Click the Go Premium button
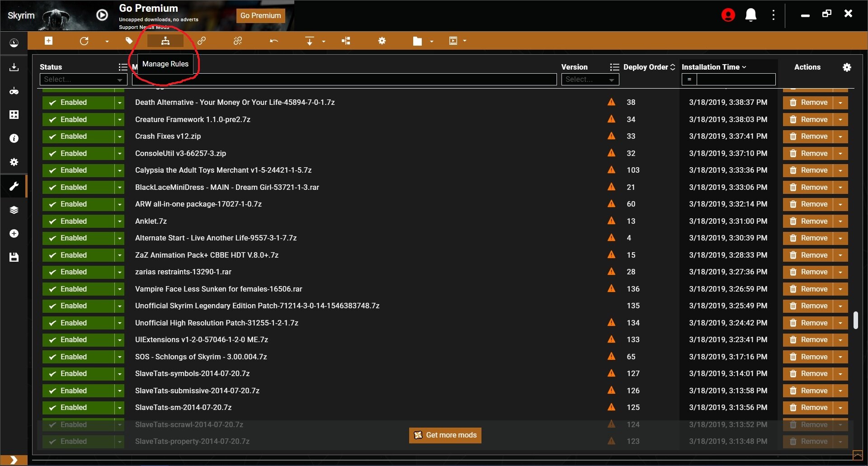 [260, 15]
